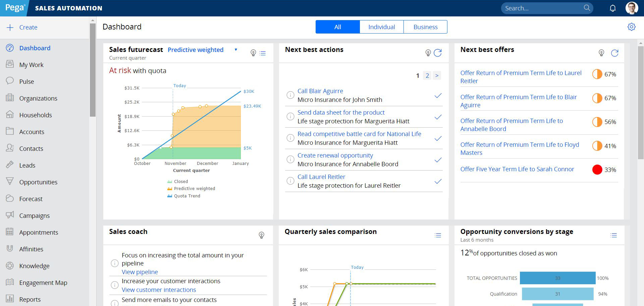
Task: Mark Call Blair Aguirre action complete
Action: (x=438, y=96)
